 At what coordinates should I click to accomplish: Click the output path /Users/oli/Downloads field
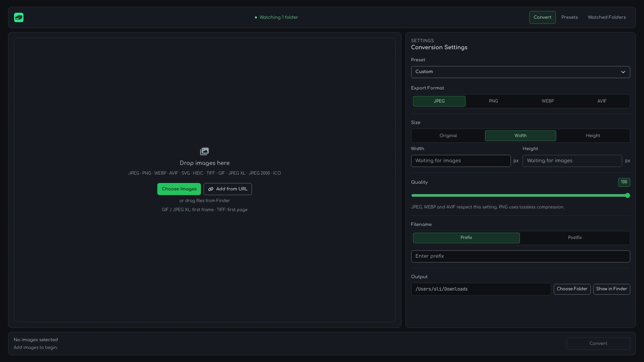coord(481,289)
